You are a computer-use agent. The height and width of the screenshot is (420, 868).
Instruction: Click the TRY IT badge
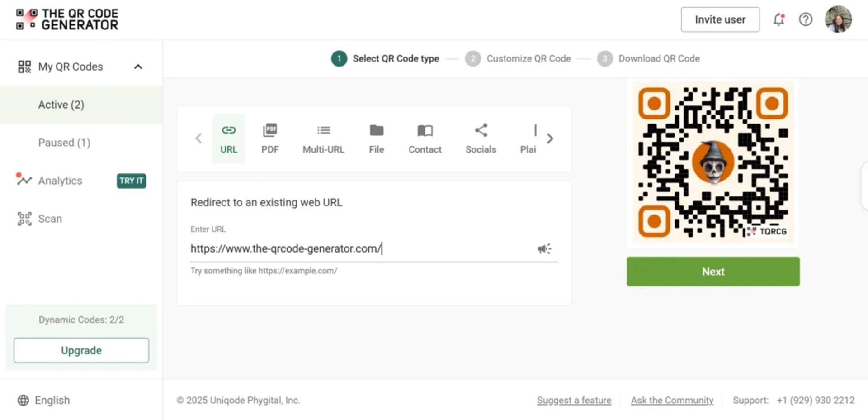coord(131,181)
